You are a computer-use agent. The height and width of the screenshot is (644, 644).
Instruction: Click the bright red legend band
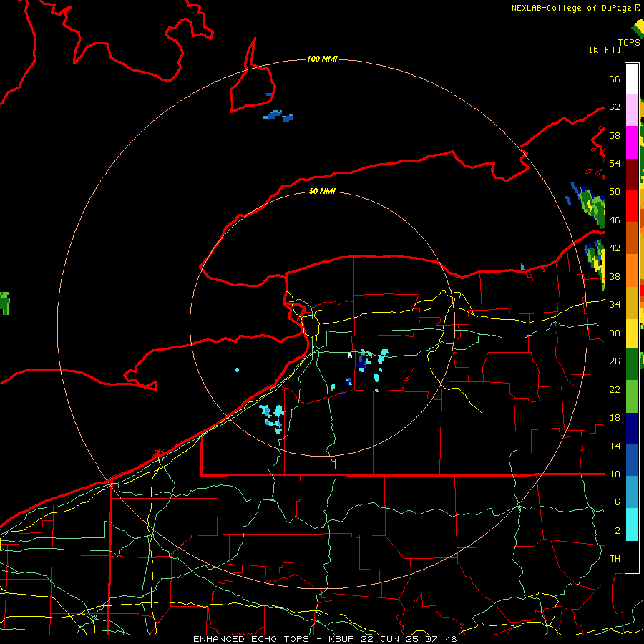632,206
